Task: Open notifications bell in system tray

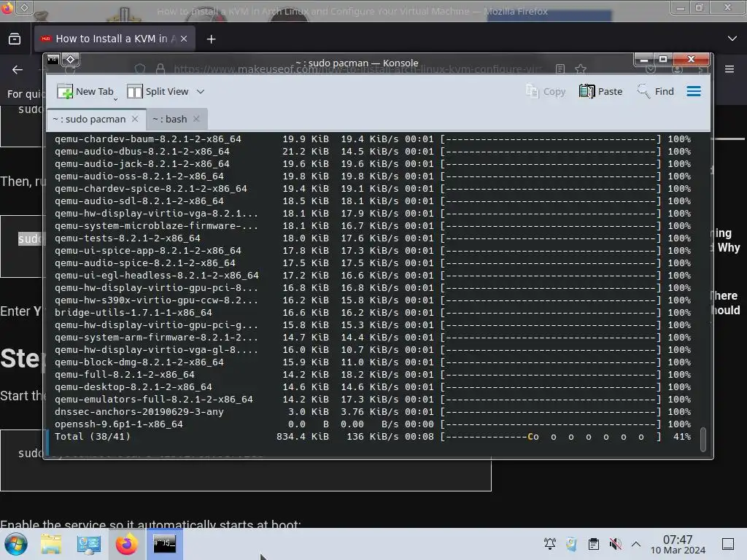Action: (550, 544)
